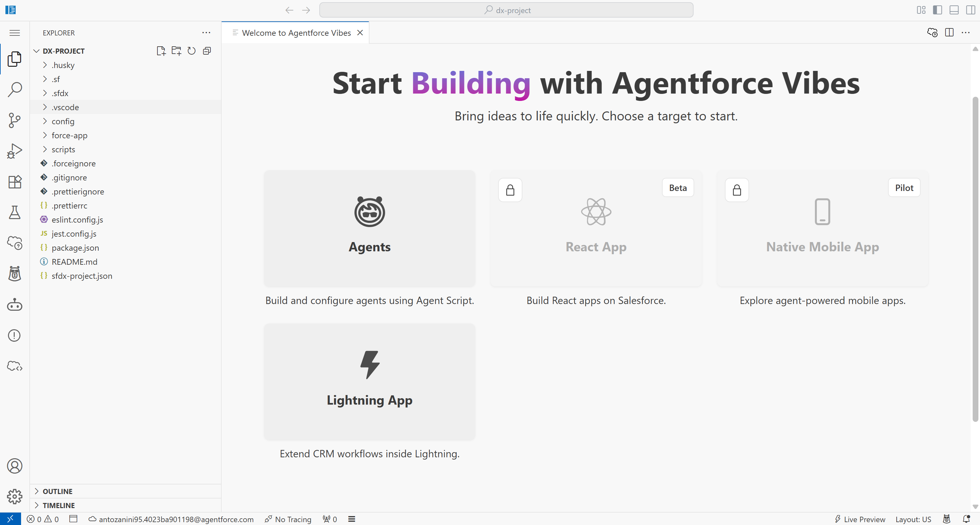Screen dimensions: 980x525
Task: Choose the Agents target card
Action: 369,228
